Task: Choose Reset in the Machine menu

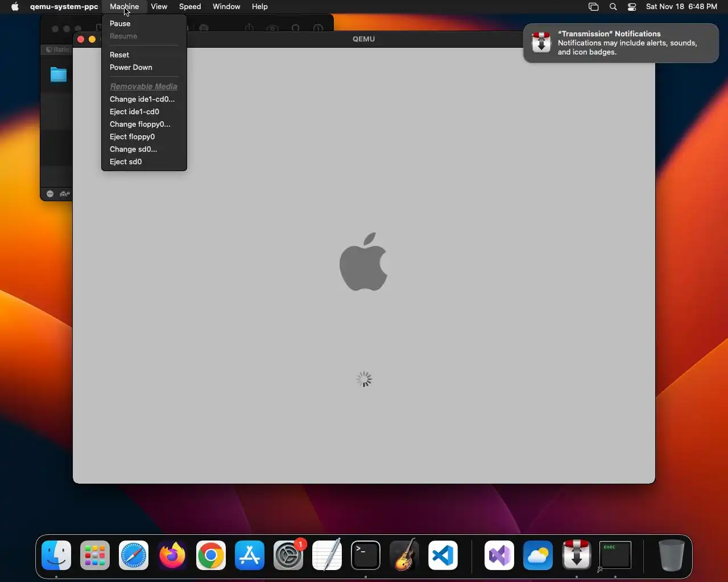Action: click(144, 55)
